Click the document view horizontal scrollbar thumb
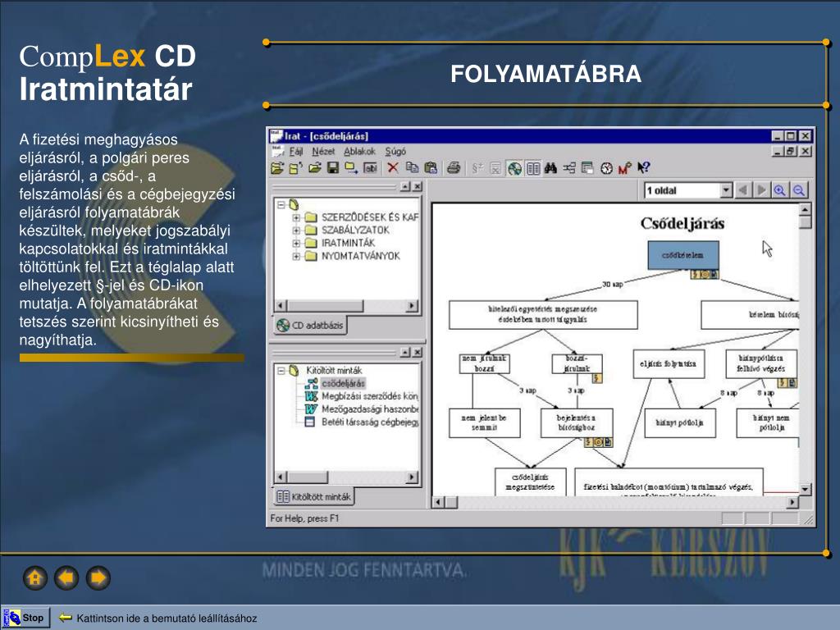This screenshot has width=840, height=630. coord(452,502)
